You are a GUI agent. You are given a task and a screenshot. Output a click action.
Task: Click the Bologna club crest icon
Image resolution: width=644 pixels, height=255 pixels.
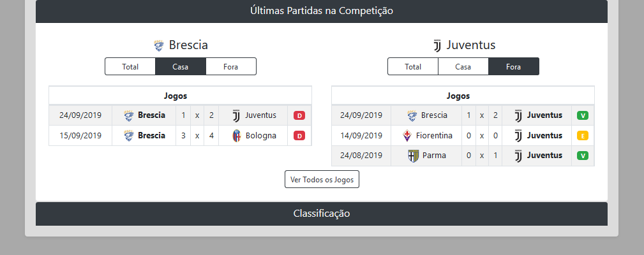(237, 135)
